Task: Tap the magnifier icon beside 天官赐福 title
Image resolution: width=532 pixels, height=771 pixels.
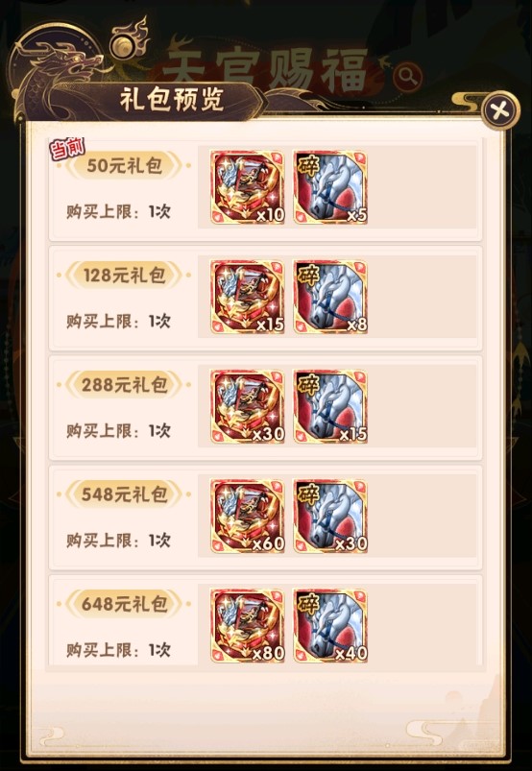Action: point(407,76)
